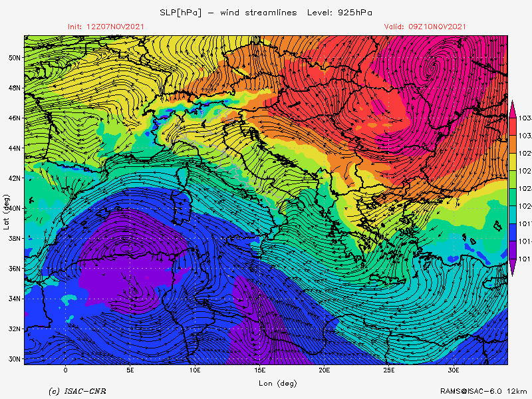
Task: Click the '48N' latitude label
Action: [14, 88]
